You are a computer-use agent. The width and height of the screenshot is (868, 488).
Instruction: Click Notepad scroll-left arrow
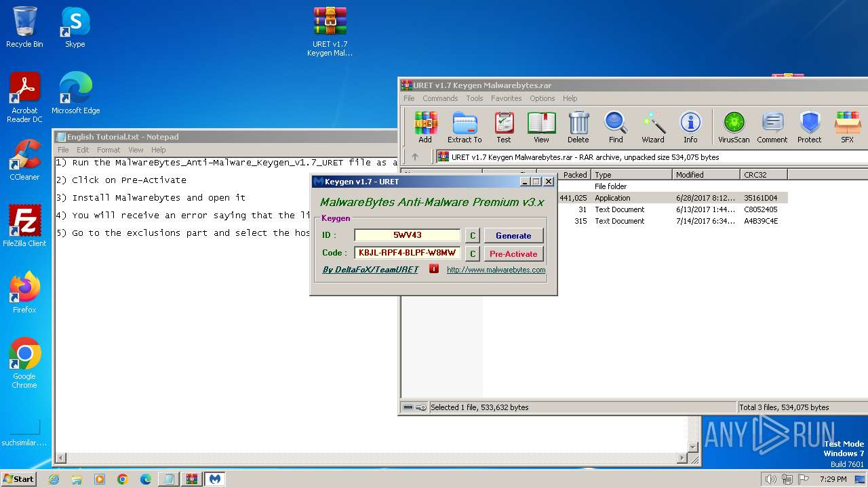[62, 458]
